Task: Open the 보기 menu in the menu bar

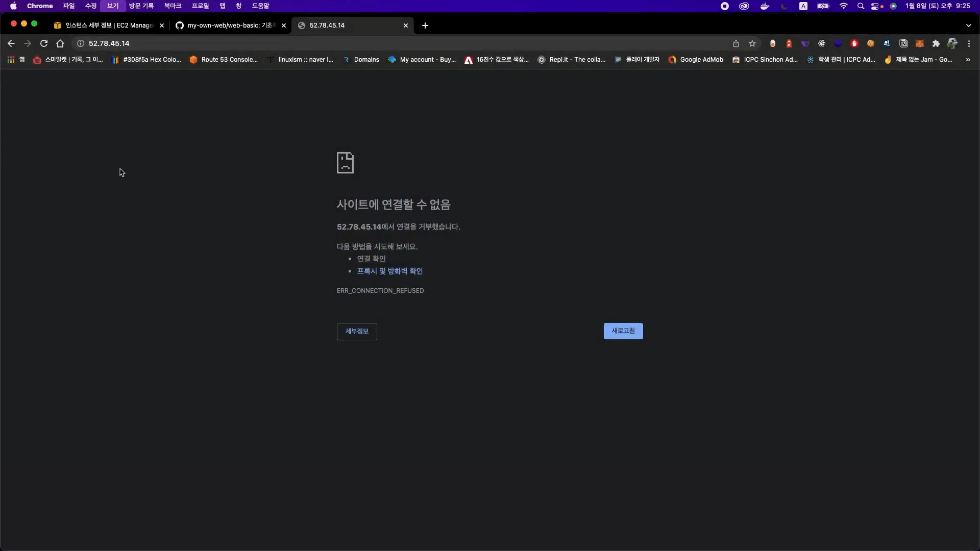Action: pyautogui.click(x=112, y=6)
